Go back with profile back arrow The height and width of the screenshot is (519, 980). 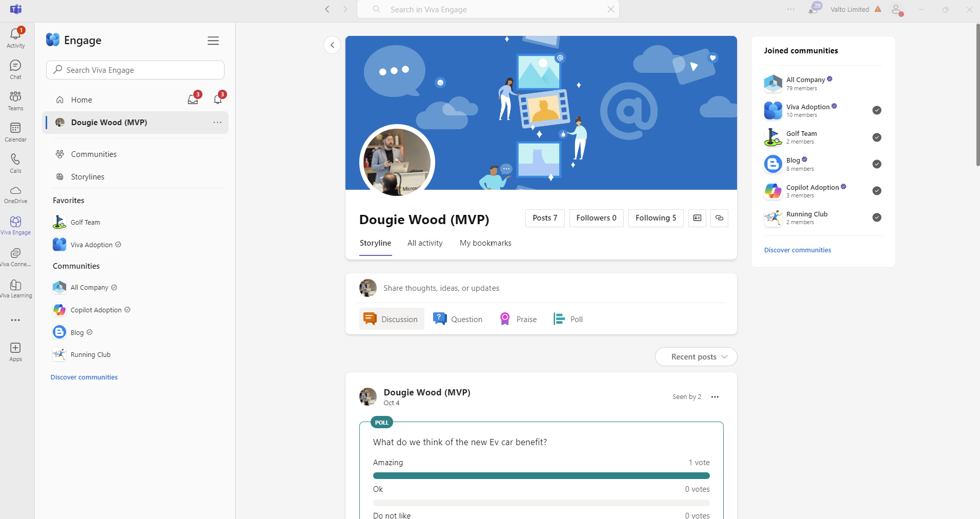coord(332,45)
